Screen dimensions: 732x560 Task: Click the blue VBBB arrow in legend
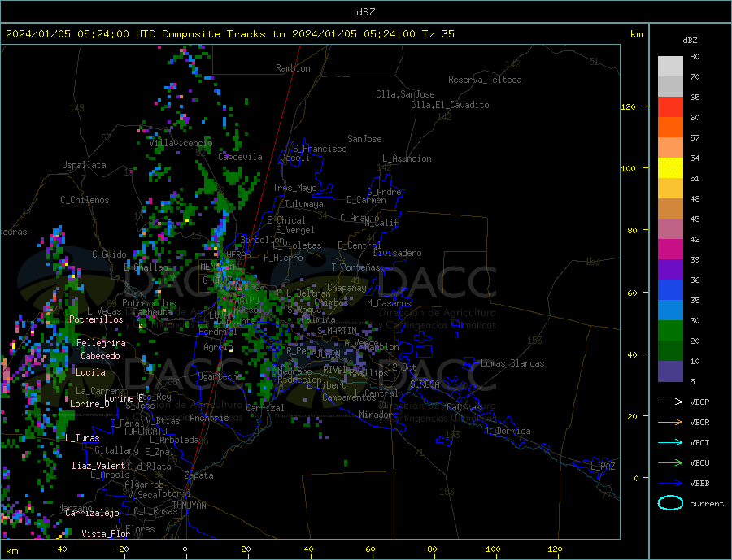[x=670, y=484]
